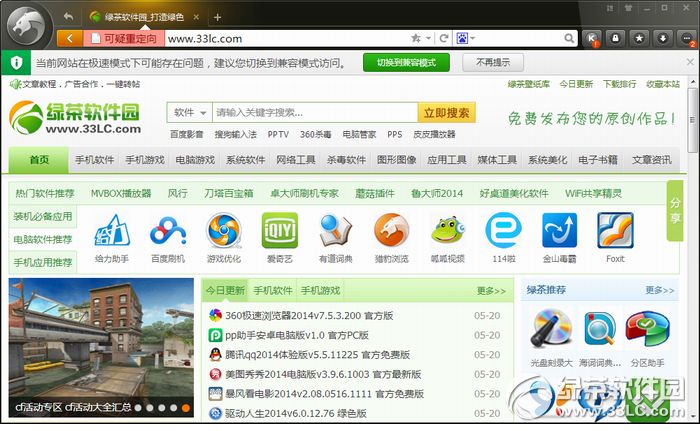Click the browser back arrow button
The width and height of the screenshot is (700, 431).
[70, 38]
